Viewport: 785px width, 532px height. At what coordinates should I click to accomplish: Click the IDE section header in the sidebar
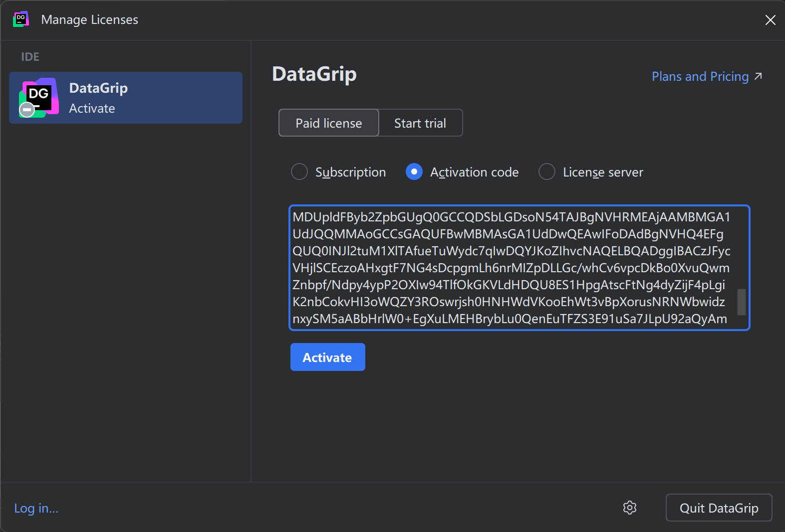pyautogui.click(x=30, y=57)
